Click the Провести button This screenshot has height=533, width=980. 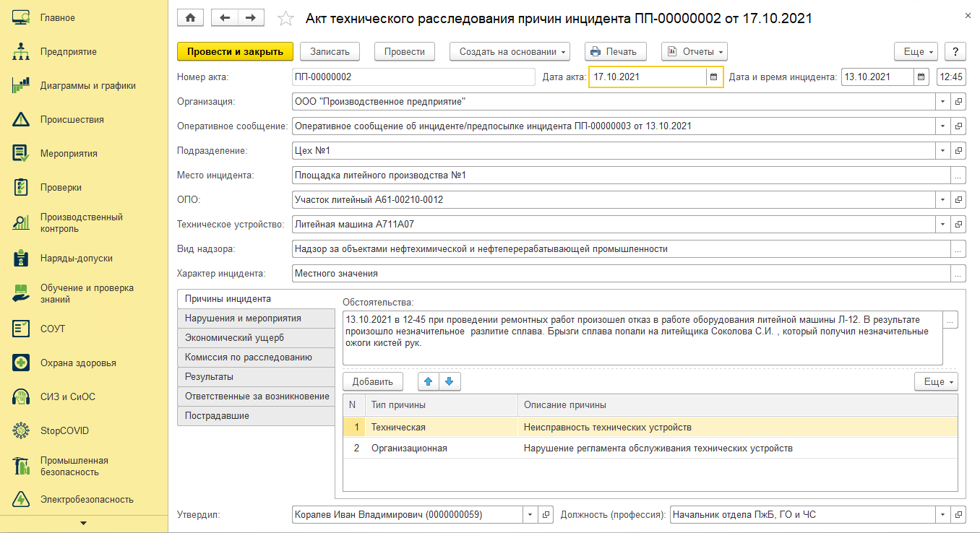(x=405, y=51)
